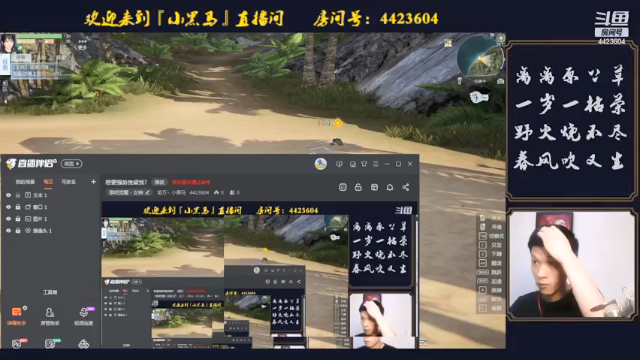
Task: Select the 图片 1 image source row
Action: point(51,219)
